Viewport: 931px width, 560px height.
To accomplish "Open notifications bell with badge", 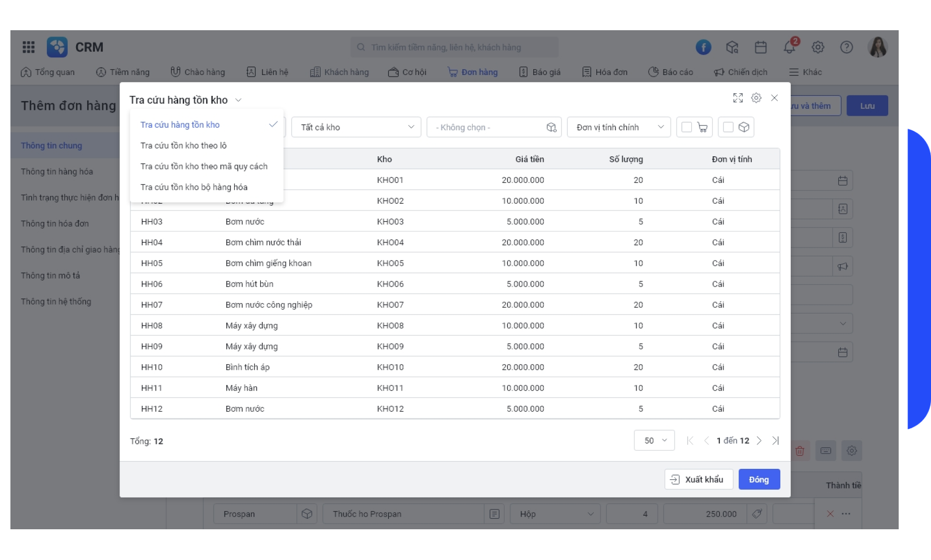I will pos(790,46).
